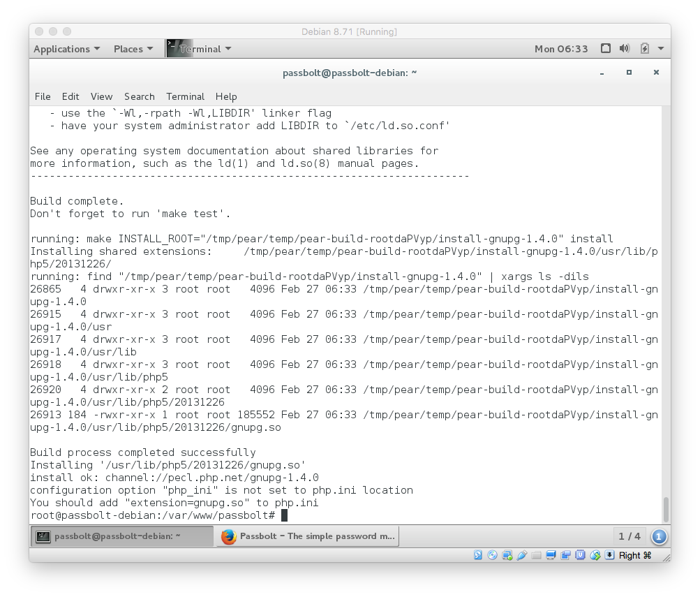Open the terminal Search menu

(140, 96)
